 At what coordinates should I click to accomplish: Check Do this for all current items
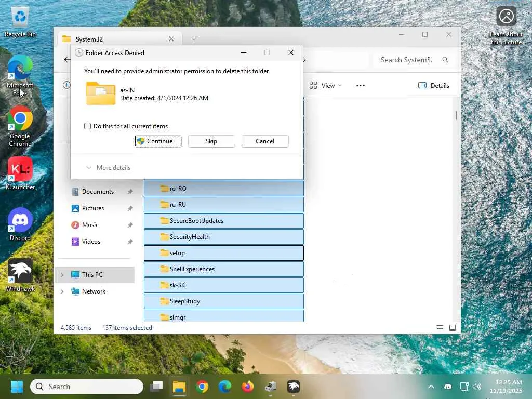click(x=87, y=126)
